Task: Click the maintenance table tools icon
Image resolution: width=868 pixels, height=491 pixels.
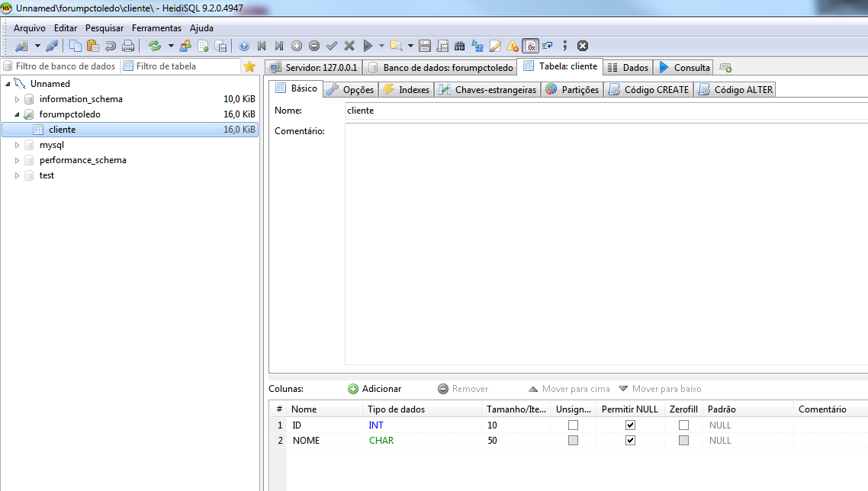Action: pos(220,46)
